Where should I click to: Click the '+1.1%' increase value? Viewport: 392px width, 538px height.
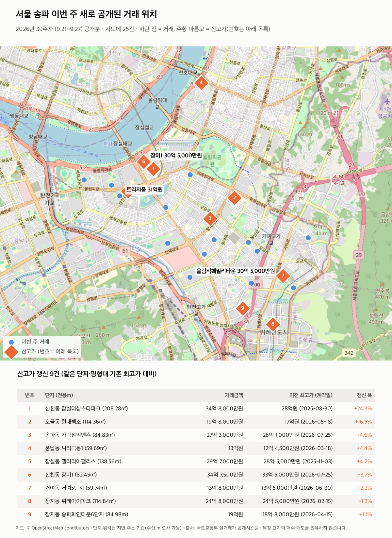[x=366, y=514]
